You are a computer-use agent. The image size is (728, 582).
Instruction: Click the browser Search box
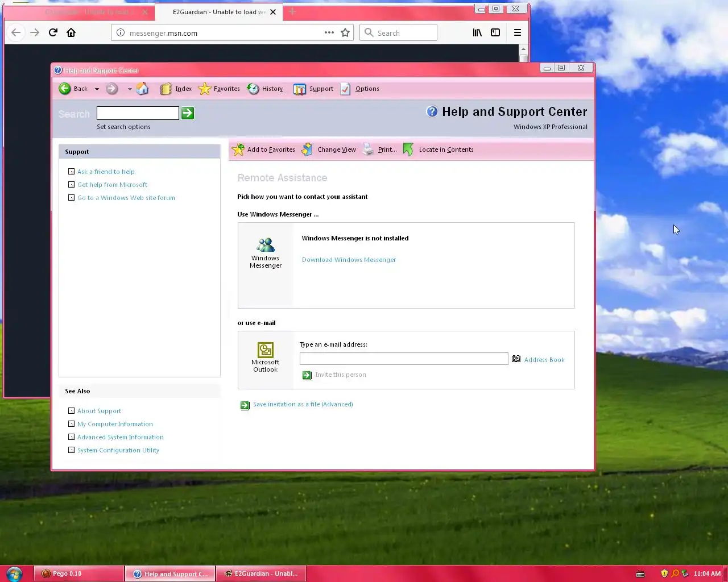[398, 32]
